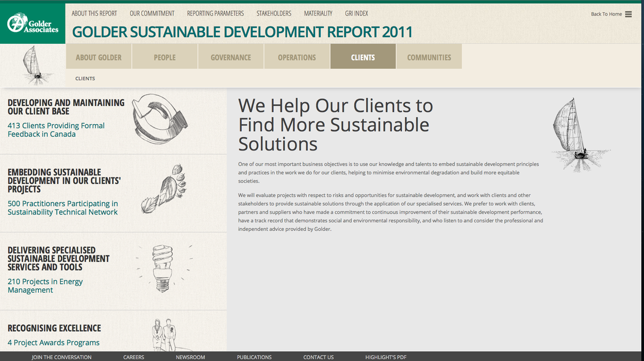The width and height of the screenshot is (644, 361).
Task: Click the Golder Associates logo
Action: (x=32, y=23)
